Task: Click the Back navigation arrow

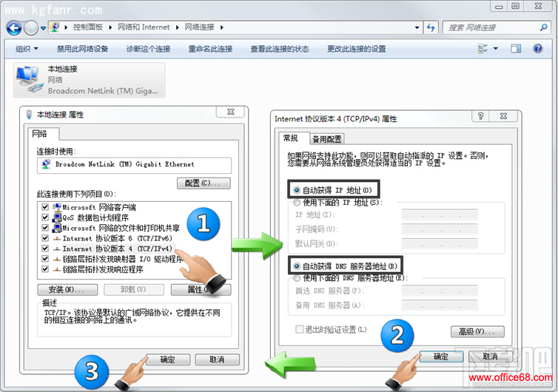Action: pos(14,28)
